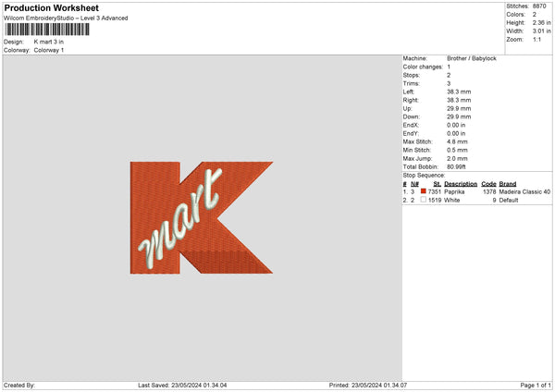Click the 'Right:' label

(411, 100)
